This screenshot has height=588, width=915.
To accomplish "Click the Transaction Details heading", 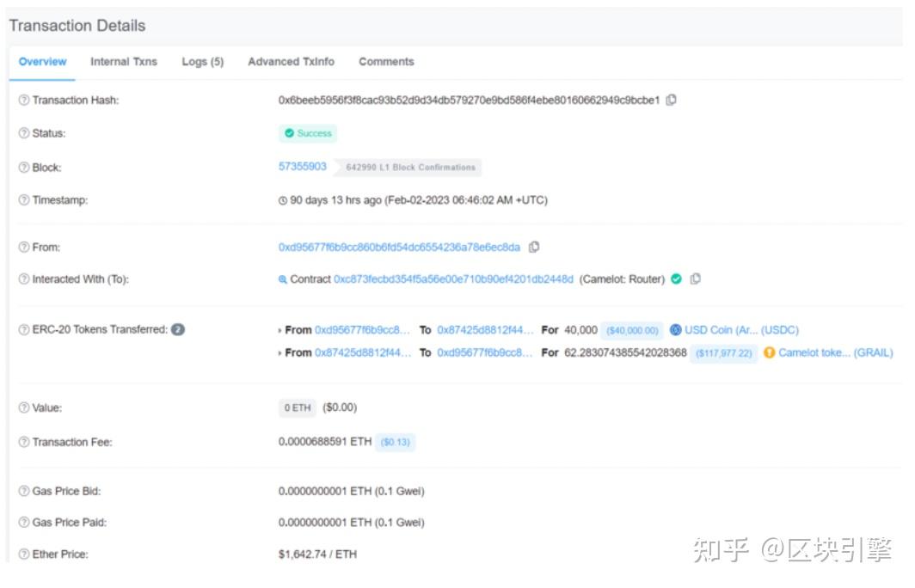I will [77, 26].
